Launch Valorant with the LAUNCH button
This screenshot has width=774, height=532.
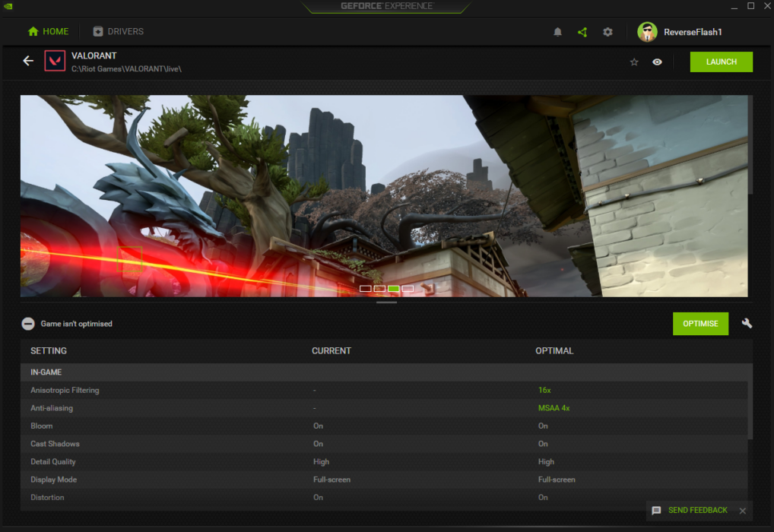[721, 62]
